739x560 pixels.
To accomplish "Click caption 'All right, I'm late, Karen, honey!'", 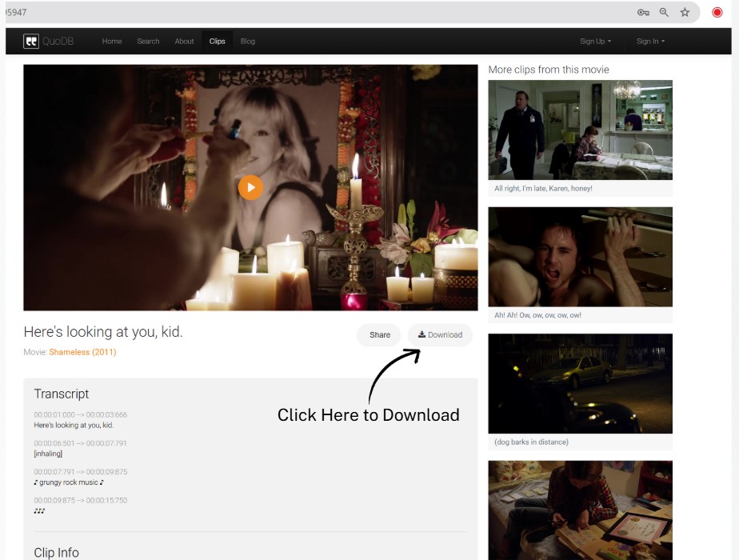I will [543, 189].
